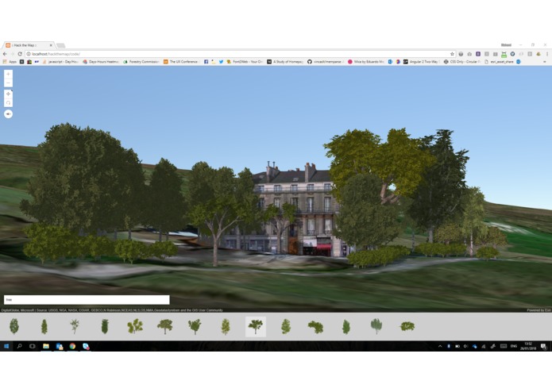Switch to the Hack the Map tab
This screenshot has height=392, width=552.
point(27,45)
